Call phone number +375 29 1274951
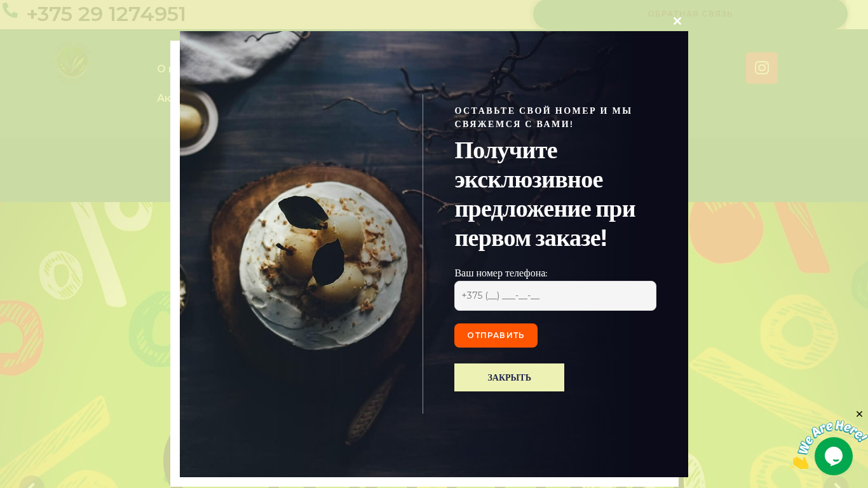The width and height of the screenshot is (868, 488). click(x=106, y=14)
